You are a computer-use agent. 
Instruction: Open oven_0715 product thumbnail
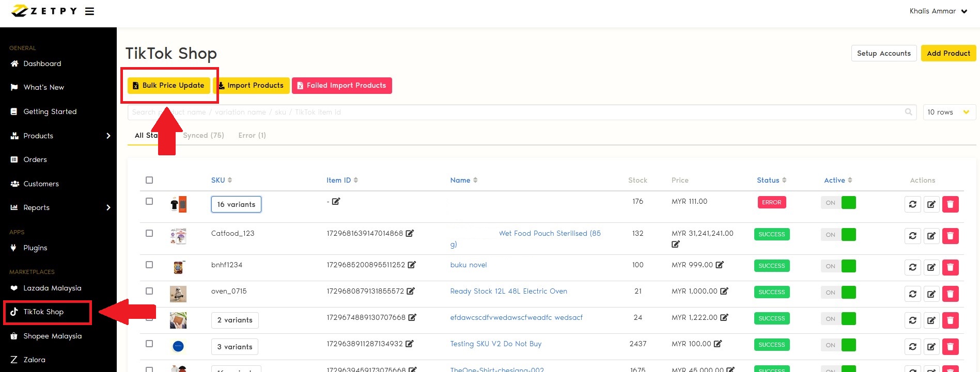pyautogui.click(x=178, y=294)
